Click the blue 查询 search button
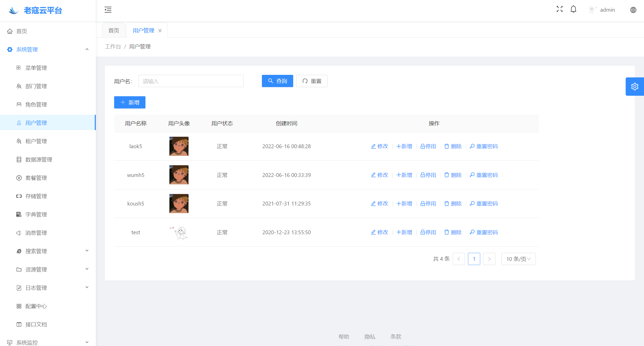 point(277,81)
